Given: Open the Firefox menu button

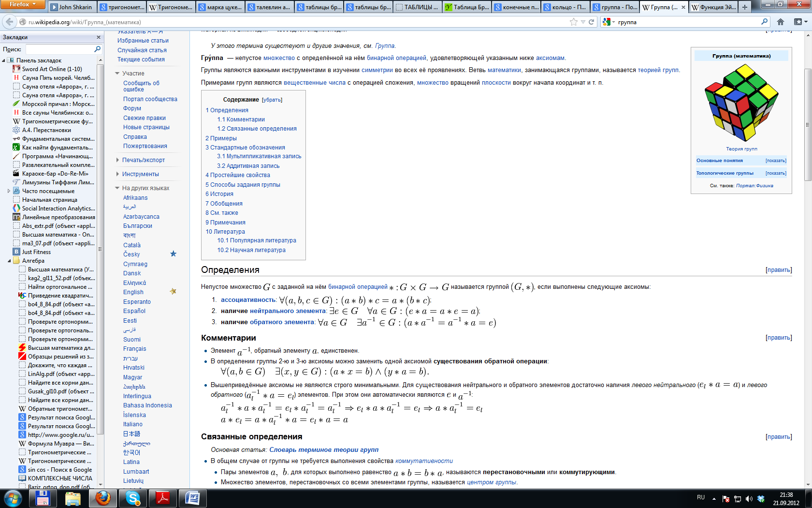Looking at the screenshot, I should (x=23, y=4).
